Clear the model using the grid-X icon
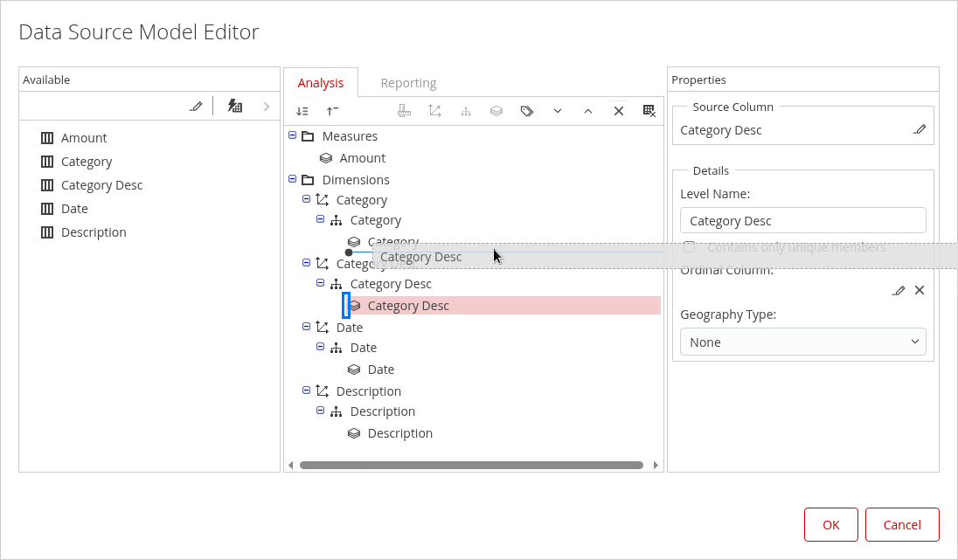This screenshot has width=958, height=560. 649,111
